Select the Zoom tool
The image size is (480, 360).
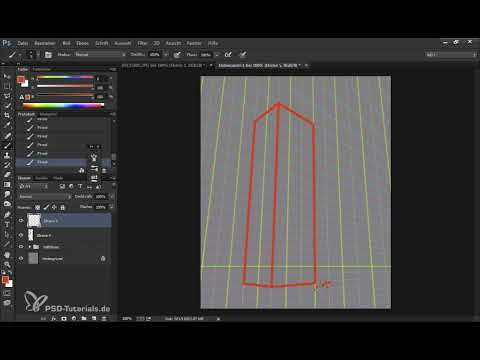7,265
